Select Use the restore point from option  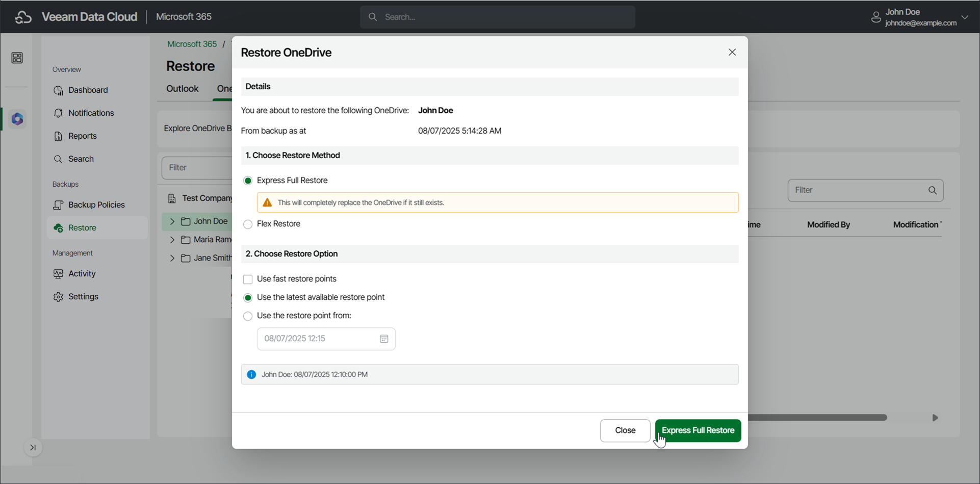pyautogui.click(x=248, y=316)
